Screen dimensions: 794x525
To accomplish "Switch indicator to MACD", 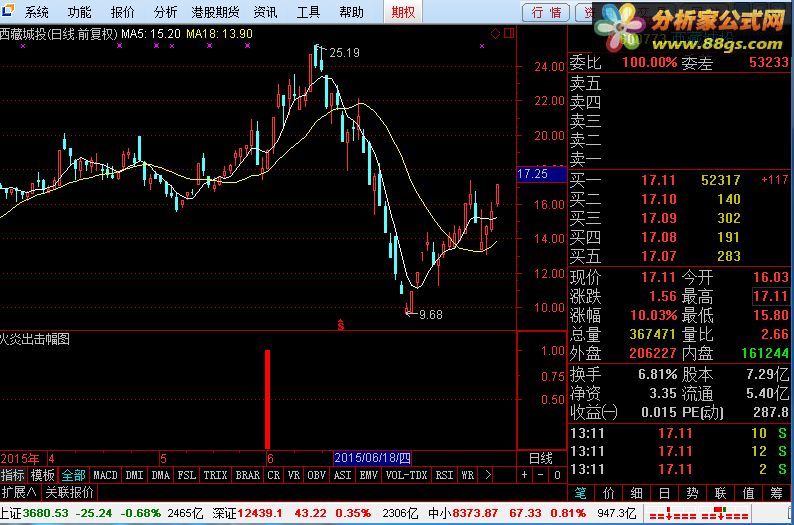I will pyautogui.click(x=105, y=475).
